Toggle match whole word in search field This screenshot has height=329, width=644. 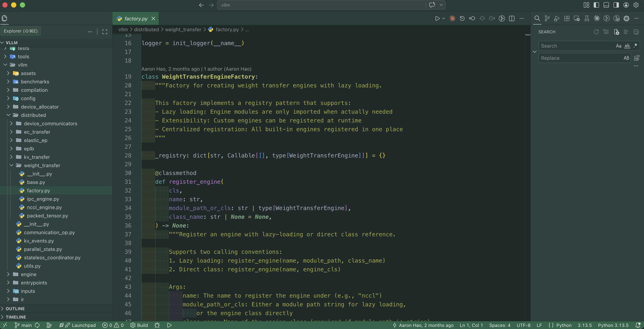coord(627,46)
